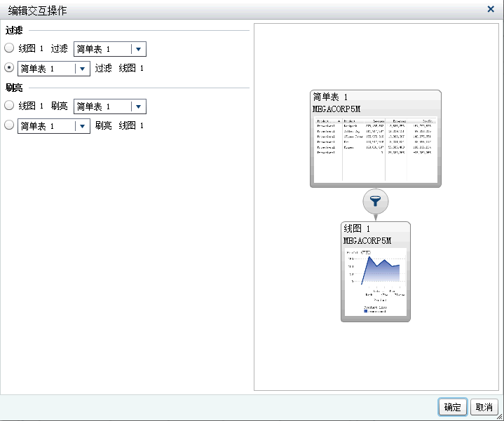Click MEGACORP5M label under 简单表 1 node
The height and width of the screenshot is (421, 504).
click(x=336, y=109)
